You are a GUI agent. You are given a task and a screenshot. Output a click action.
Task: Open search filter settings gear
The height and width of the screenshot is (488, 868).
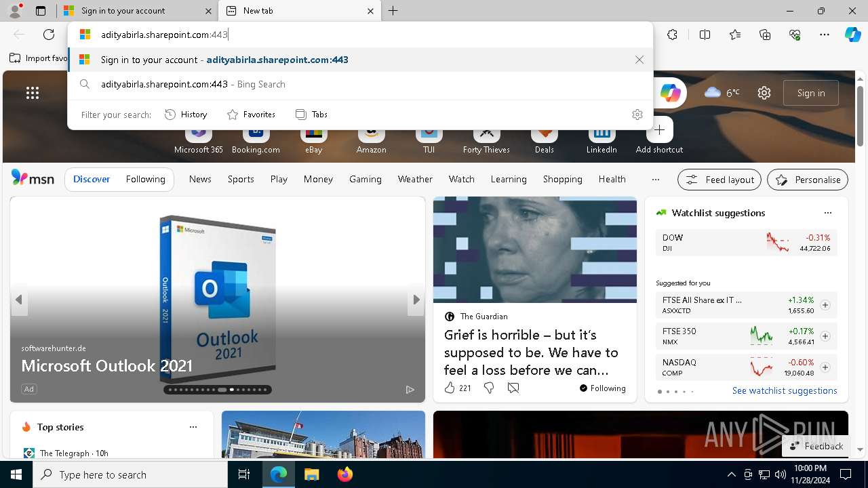(637, 115)
